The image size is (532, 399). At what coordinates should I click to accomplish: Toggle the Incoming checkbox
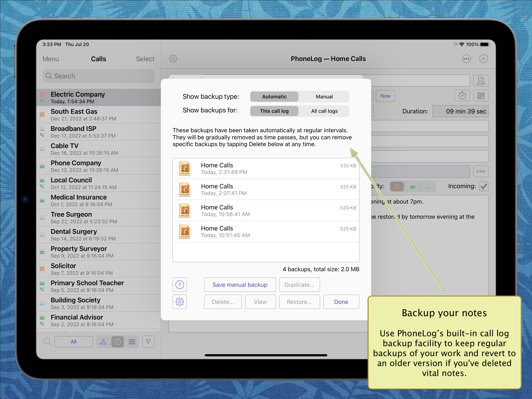pos(484,186)
